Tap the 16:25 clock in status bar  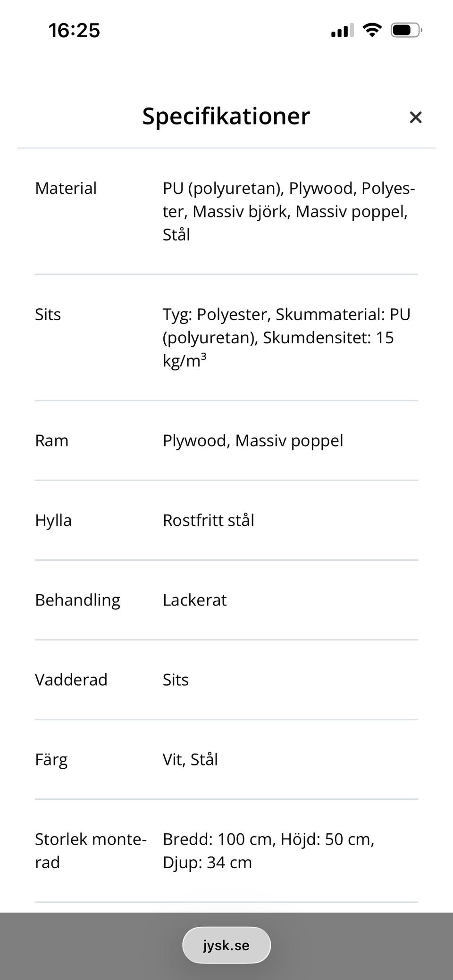coord(74,31)
